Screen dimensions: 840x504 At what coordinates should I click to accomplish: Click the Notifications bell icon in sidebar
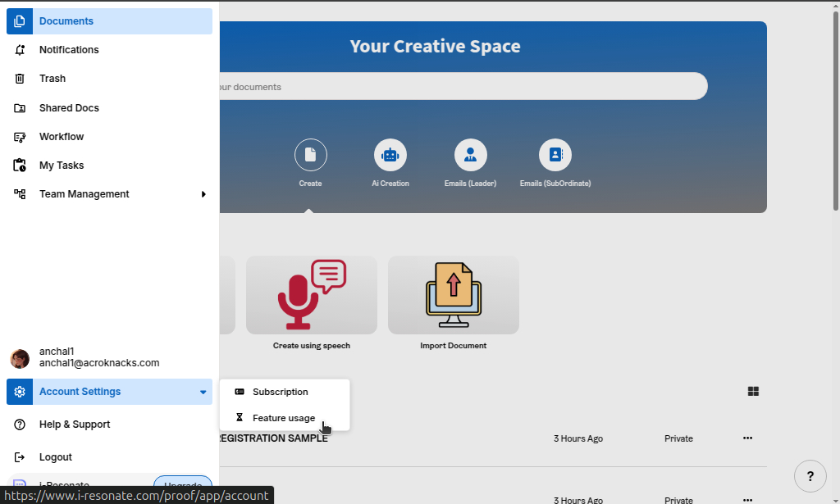tap(21, 50)
